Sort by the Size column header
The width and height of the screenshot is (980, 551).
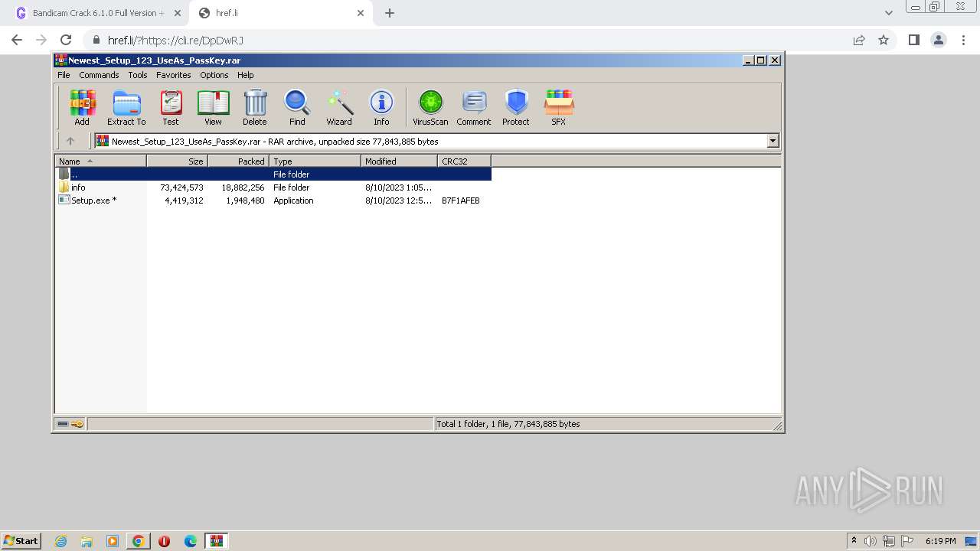click(177, 161)
